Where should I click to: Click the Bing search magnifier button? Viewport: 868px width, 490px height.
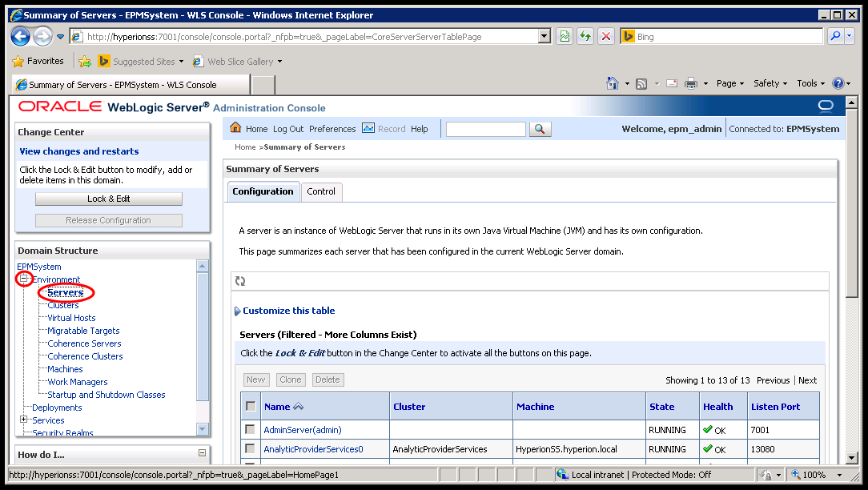(835, 37)
